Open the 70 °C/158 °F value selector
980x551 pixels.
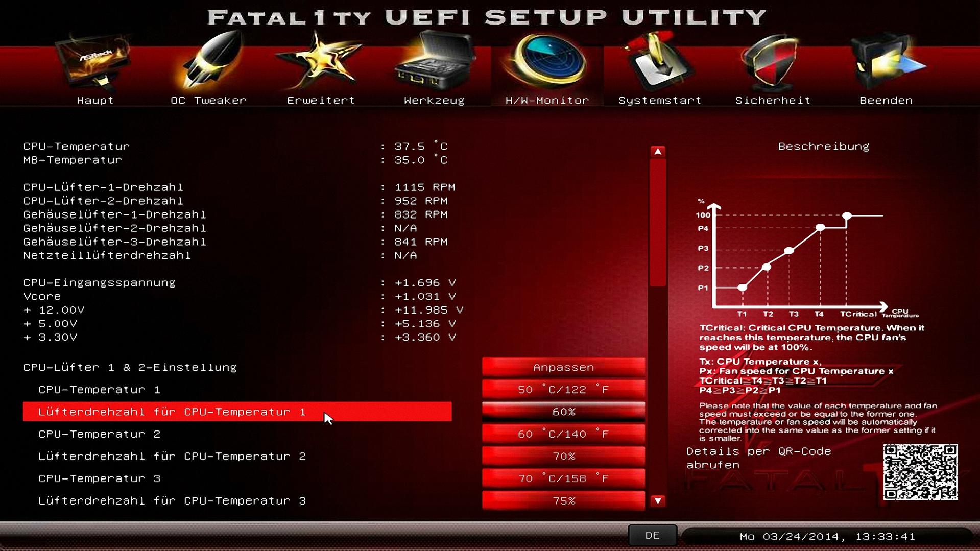563,478
